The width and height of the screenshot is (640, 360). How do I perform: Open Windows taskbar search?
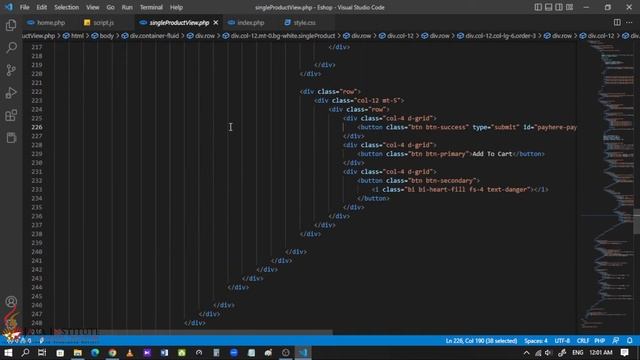point(25,352)
